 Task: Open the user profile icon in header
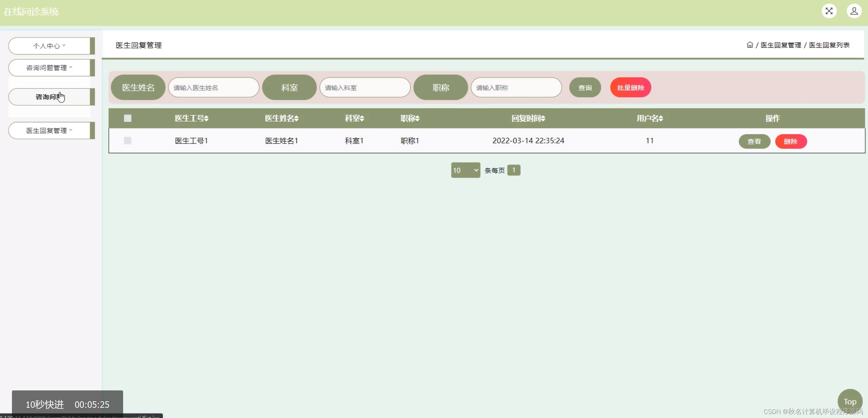pos(854,11)
